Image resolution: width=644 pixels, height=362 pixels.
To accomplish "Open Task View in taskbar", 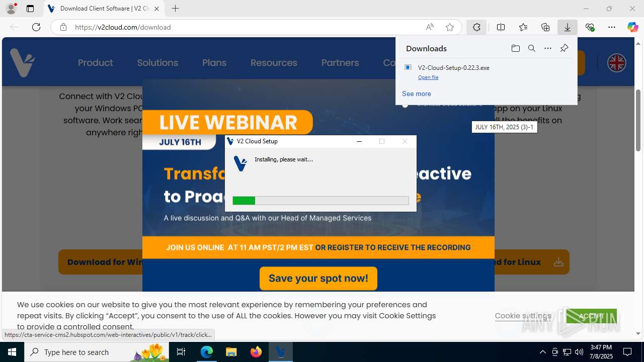I will [181, 352].
